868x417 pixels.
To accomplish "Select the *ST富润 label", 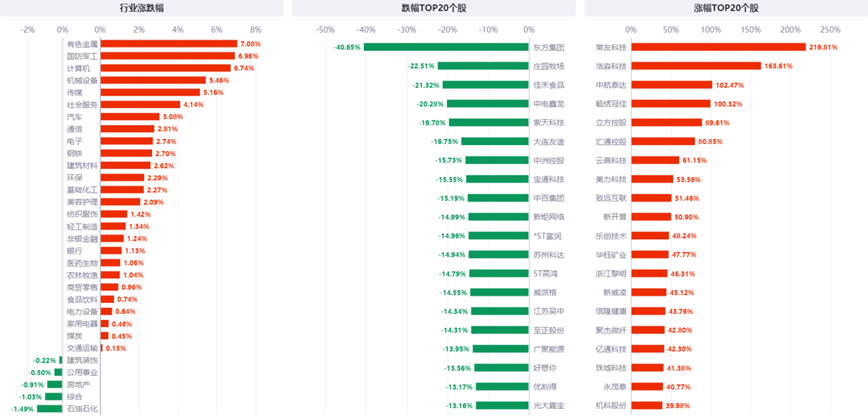I will click(x=548, y=236).
